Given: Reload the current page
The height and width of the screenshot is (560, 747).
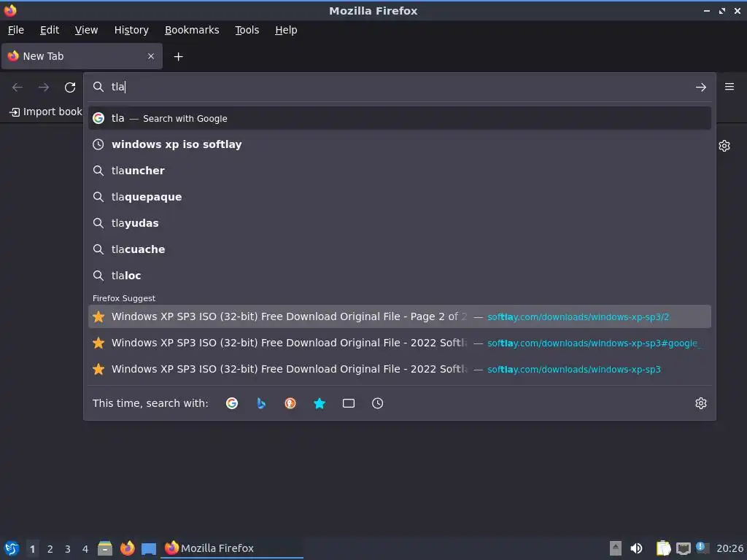Looking at the screenshot, I should point(70,87).
